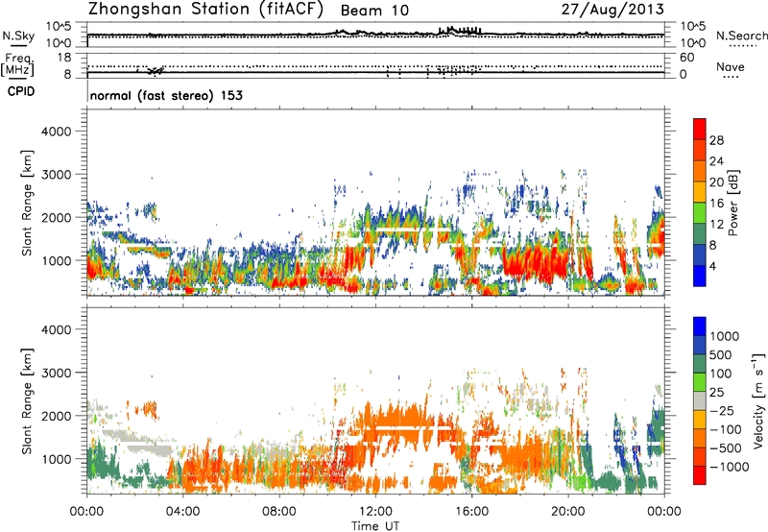Image resolution: width=768 pixels, height=532 pixels.
Task: Click the '4' value on Power scale
Action: click(713, 267)
